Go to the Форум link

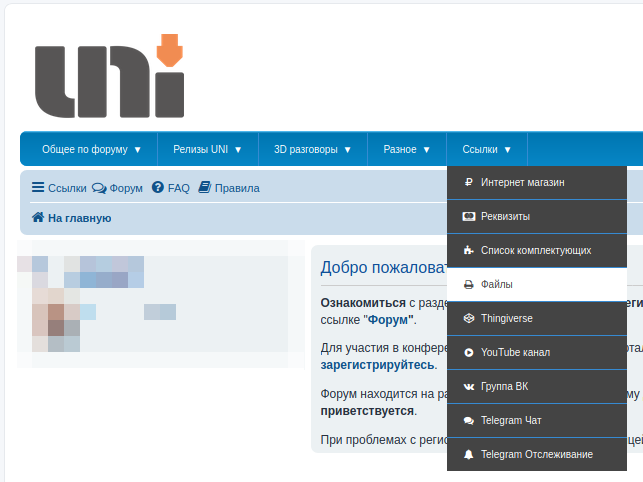point(126,188)
